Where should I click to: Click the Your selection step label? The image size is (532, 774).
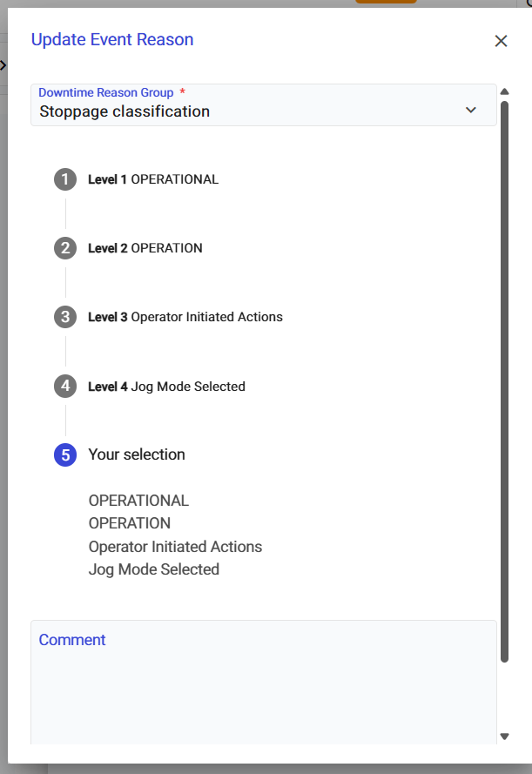[137, 454]
